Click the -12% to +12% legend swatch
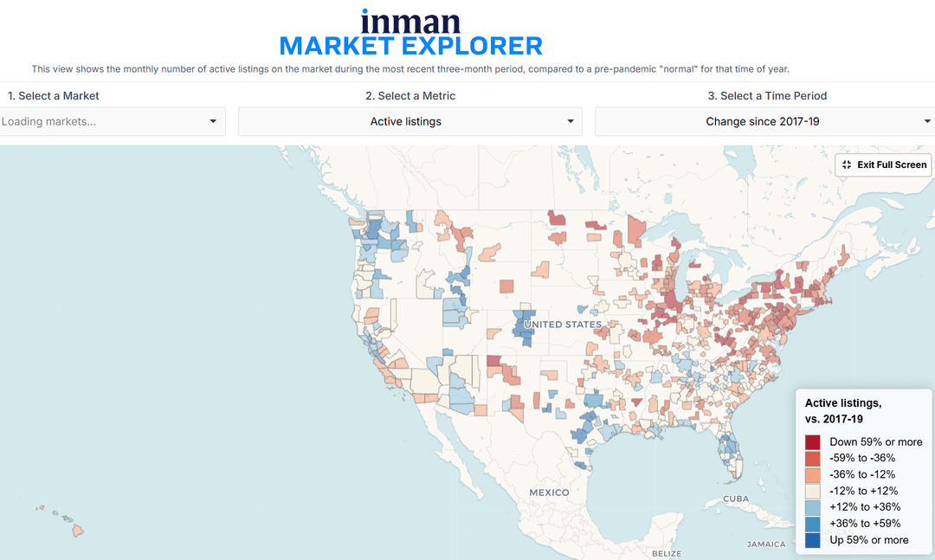This screenshot has height=560, width=935. (813, 492)
